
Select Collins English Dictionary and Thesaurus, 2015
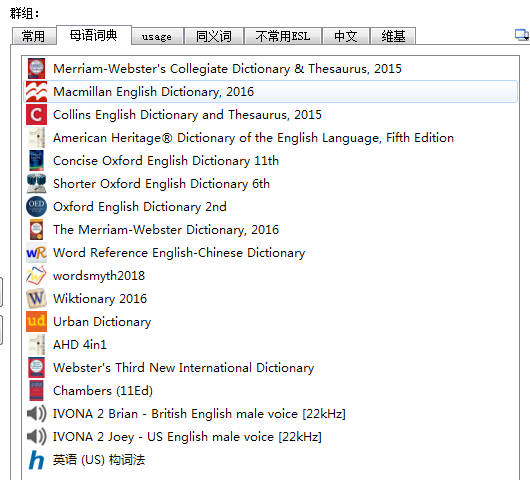pos(271,115)
